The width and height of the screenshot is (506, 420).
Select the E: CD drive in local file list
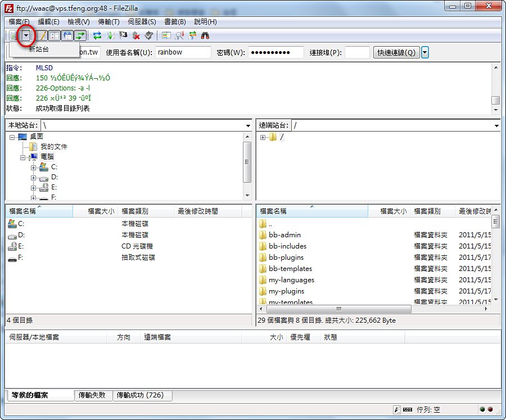click(16, 246)
